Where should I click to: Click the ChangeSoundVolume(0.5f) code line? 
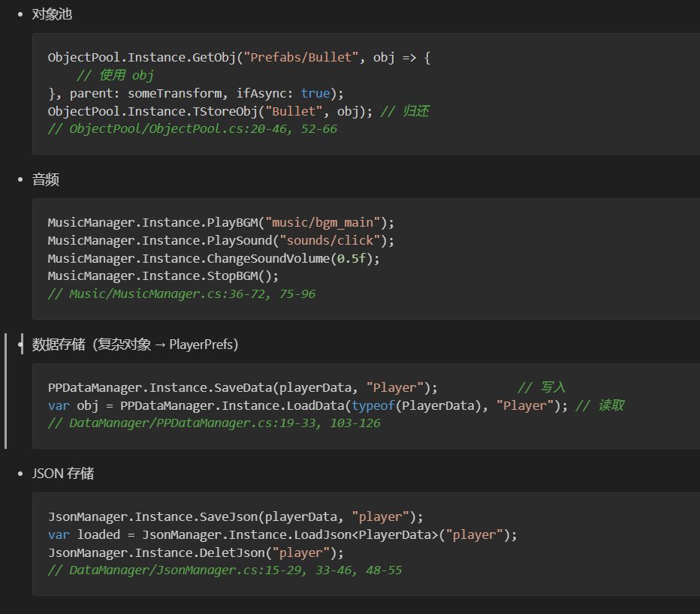point(214,258)
